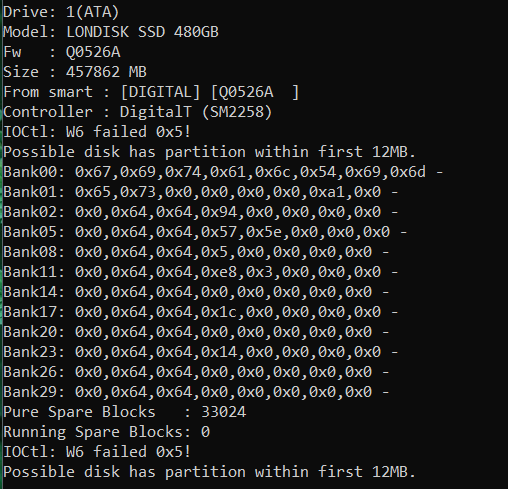
Task: Click the Pure Spare Blocks value 33024
Action: pos(224,412)
